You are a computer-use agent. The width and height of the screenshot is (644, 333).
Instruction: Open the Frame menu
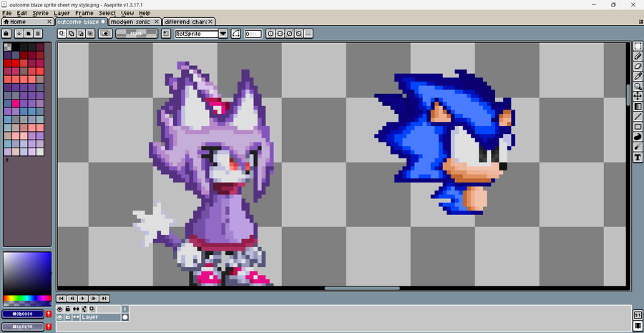tap(84, 13)
